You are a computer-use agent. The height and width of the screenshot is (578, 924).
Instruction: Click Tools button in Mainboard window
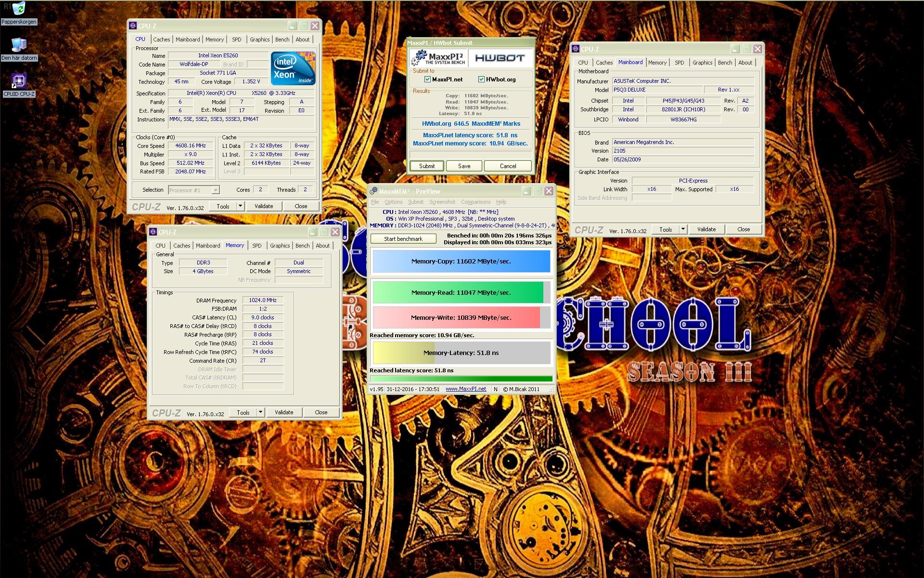tap(666, 229)
